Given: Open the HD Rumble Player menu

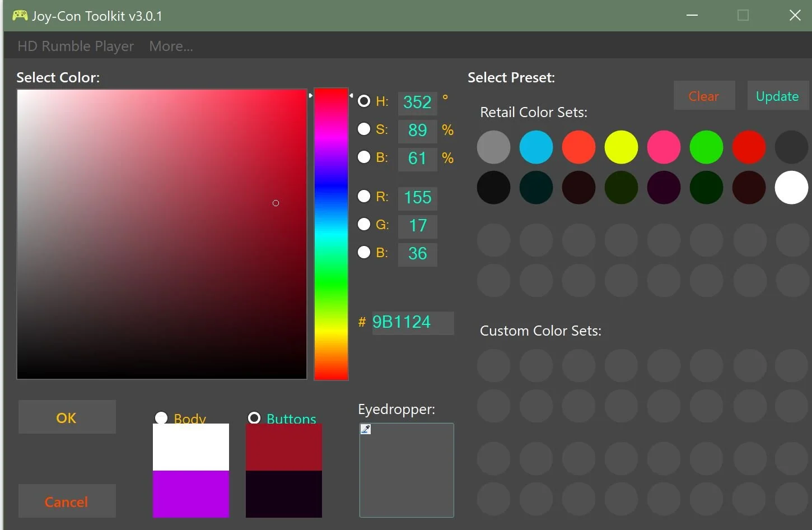Looking at the screenshot, I should tap(76, 46).
